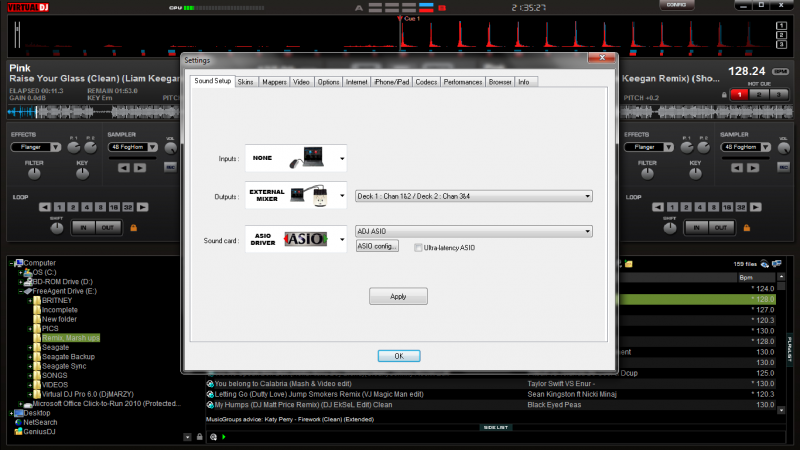The height and width of the screenshot is (450, 800).
Task: Select waveform zoom level 2 at top right
Action: click(781, 35)
